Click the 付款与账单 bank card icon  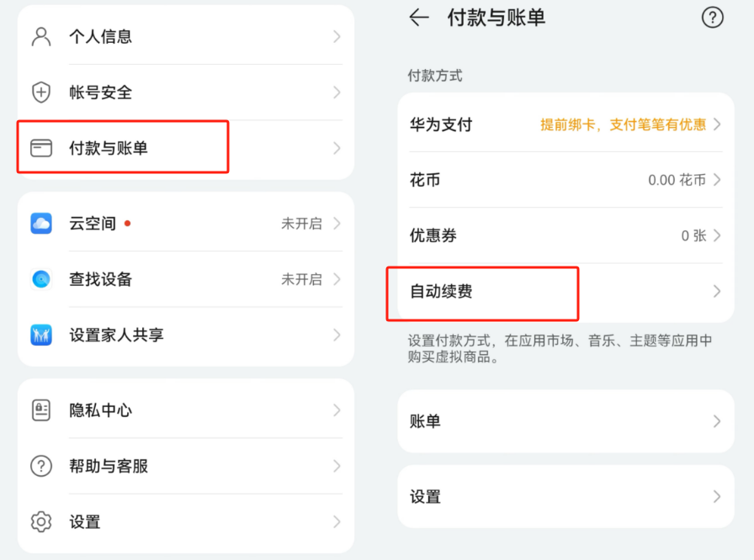[40, 146]
